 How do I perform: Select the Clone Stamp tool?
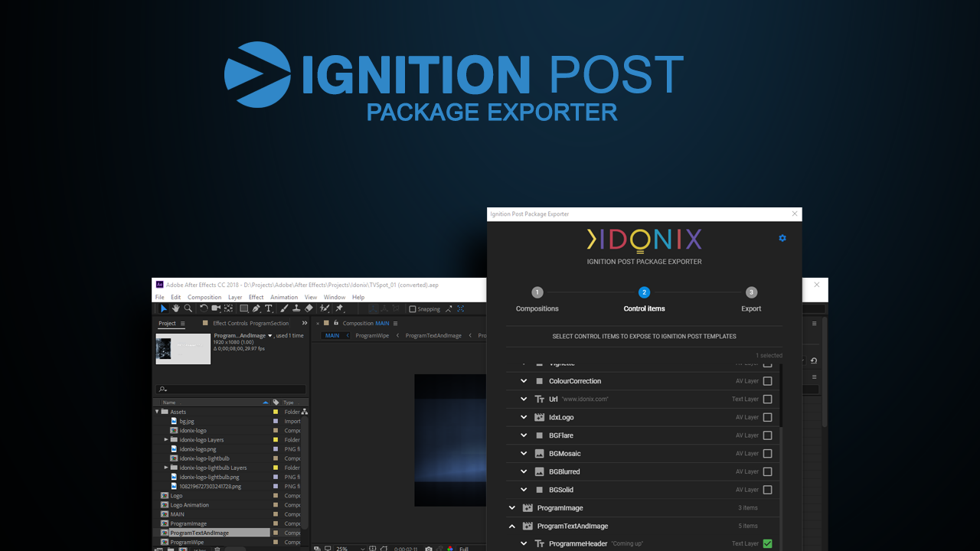click(296, 308)
